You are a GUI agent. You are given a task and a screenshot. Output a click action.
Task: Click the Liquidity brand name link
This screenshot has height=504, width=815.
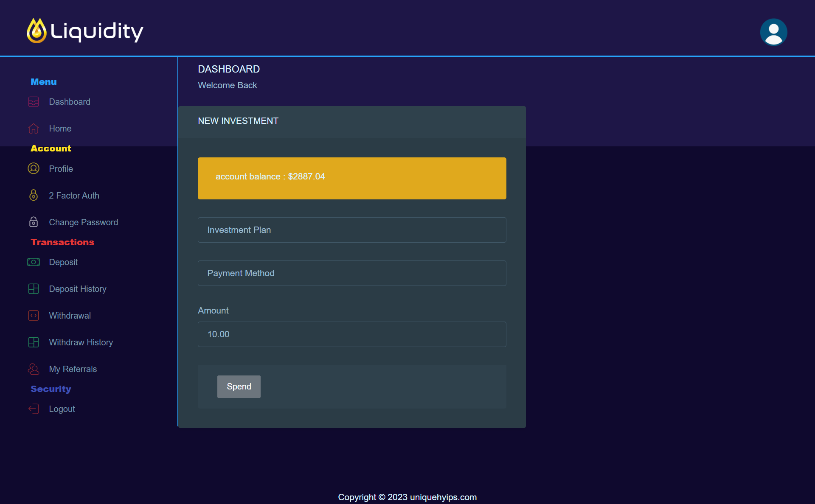click(x=97, y=31)
